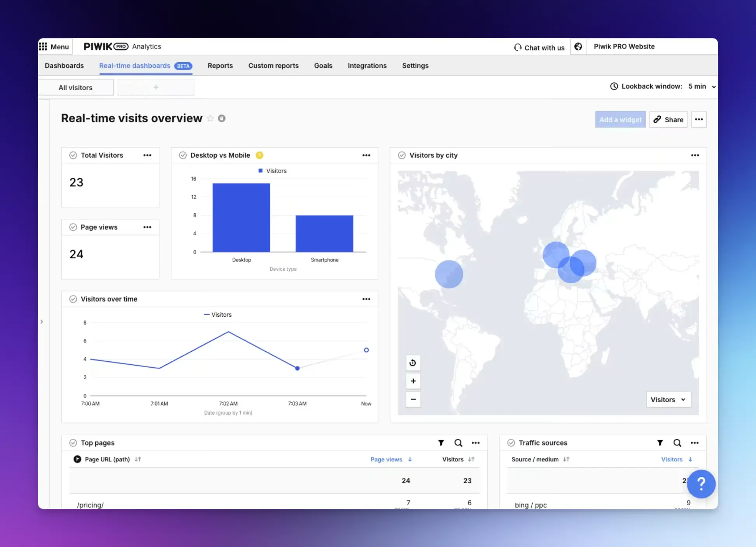This screenshot has height=547, width=756.
Task: Click the Share button
Action: [668, 120]
